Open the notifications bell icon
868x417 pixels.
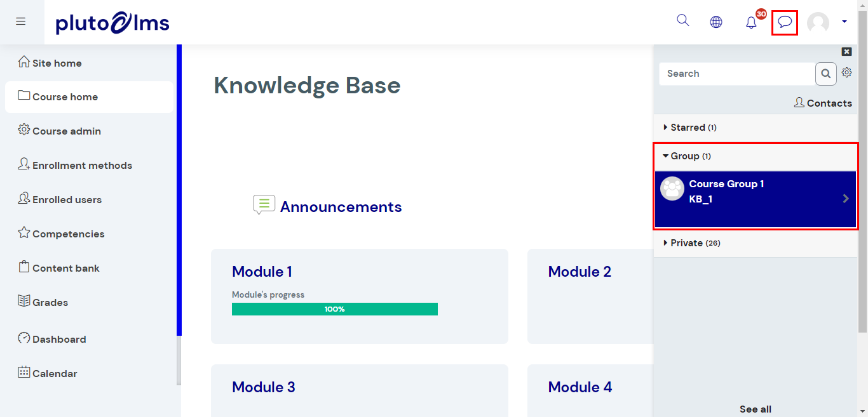[751, 23]
